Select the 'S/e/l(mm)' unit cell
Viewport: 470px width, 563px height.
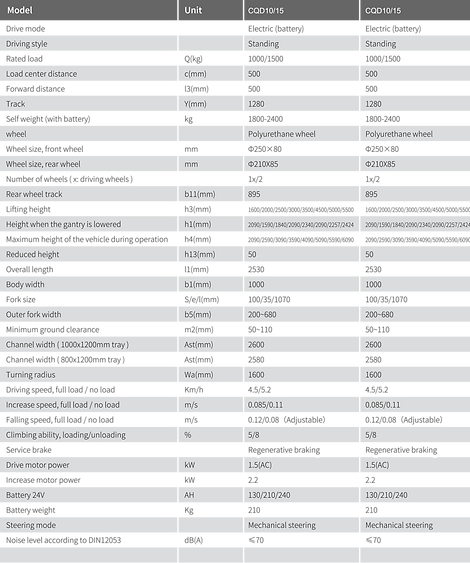[201, 299]
